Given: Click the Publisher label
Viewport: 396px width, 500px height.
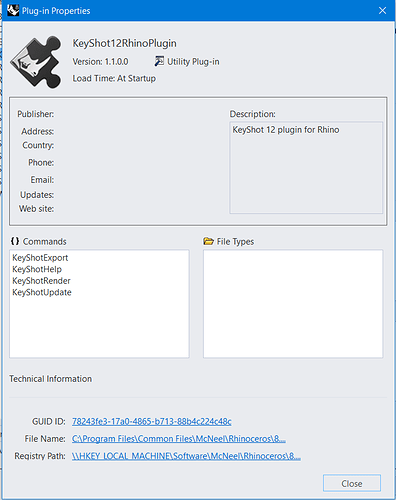Looking at the screenshot, I should [x=36, y=114].
